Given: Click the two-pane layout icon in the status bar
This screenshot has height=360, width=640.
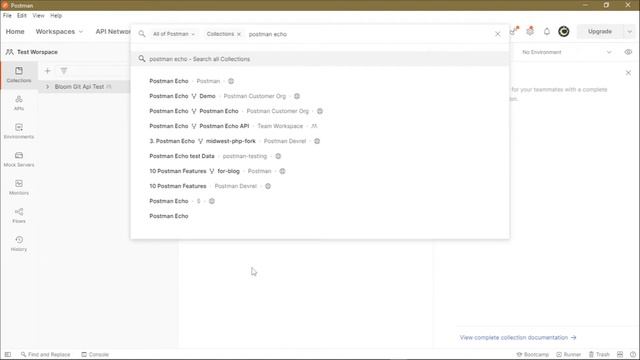Looking at the screenshot, I should [x=620, y=354].
